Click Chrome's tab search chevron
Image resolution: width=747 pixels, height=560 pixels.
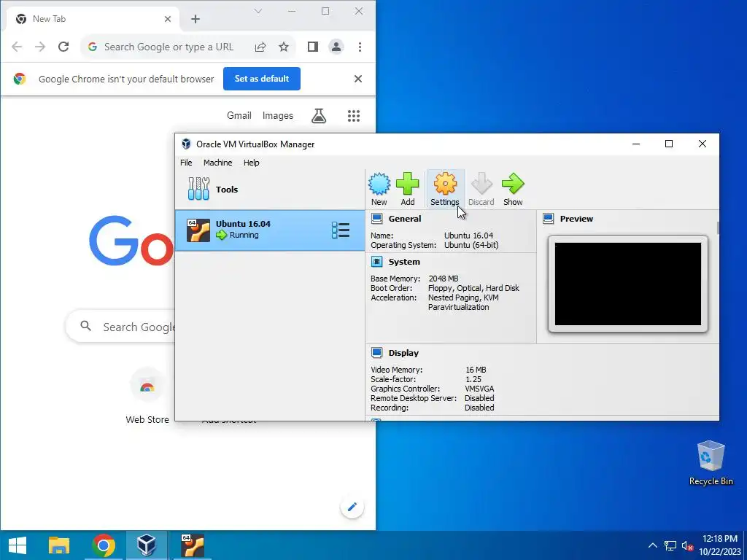point(258,11)
